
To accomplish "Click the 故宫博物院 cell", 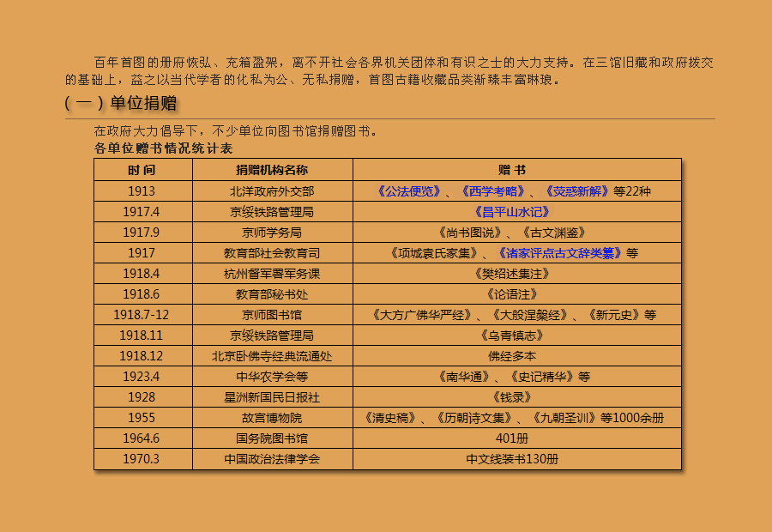I will click(272, 418).
